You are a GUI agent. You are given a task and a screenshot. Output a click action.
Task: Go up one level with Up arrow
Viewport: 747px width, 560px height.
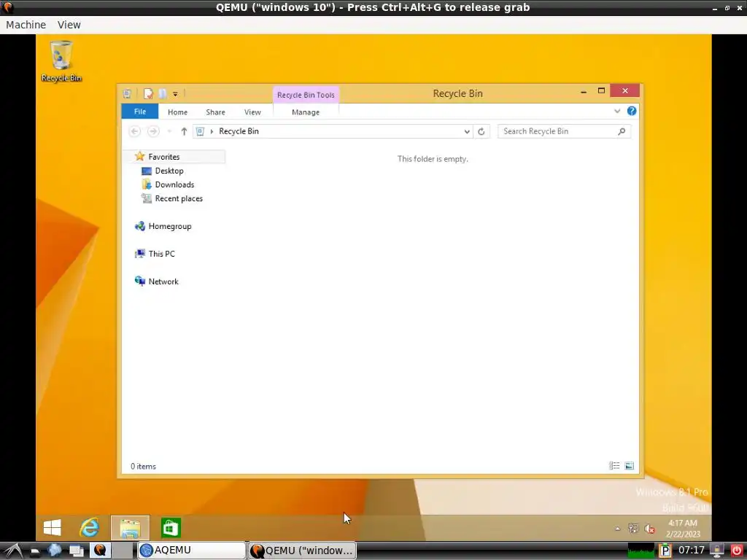click(184, 131)
